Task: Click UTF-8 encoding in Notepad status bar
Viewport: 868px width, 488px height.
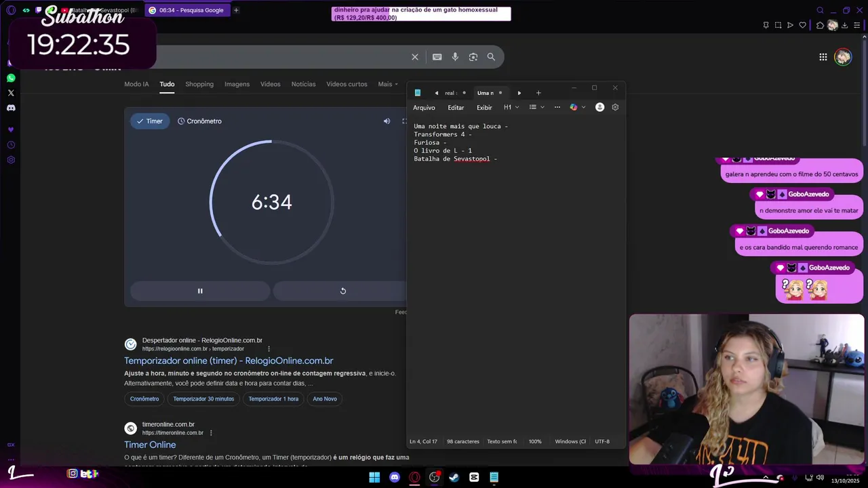Action: point(602,441)
